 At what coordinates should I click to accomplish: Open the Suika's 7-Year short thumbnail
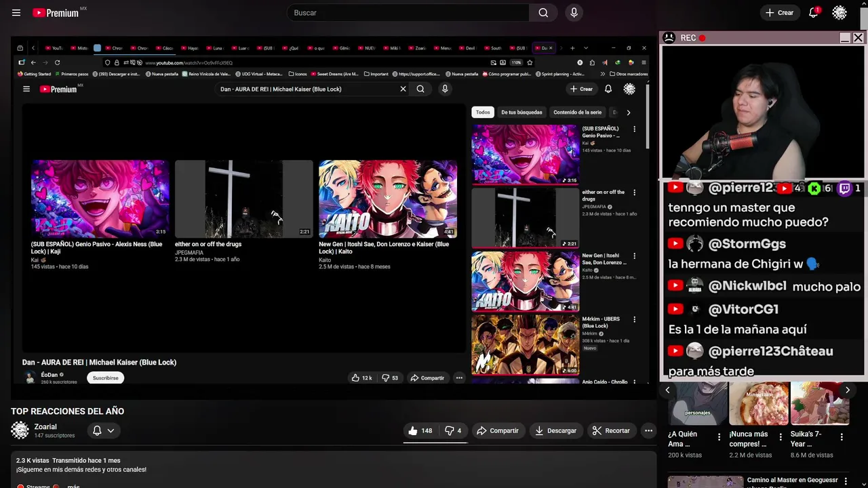(x=820, y=403)
